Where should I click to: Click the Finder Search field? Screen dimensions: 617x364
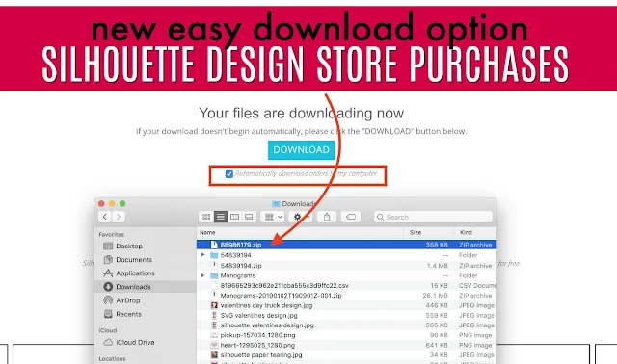433,217
